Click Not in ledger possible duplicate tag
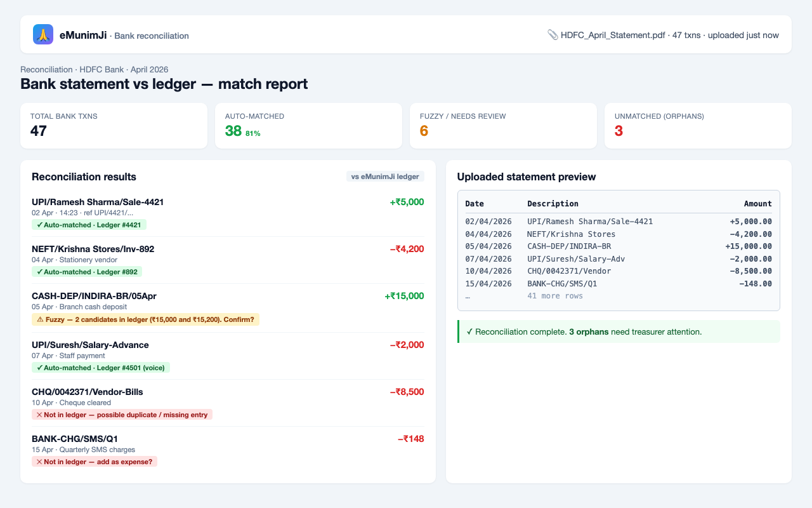 pos(122,415)
